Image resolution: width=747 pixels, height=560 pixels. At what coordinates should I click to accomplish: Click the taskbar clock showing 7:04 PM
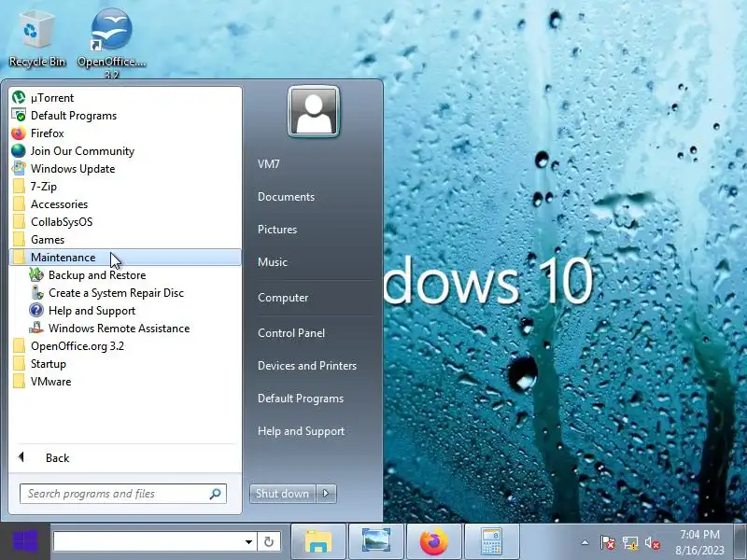point(699,542)
